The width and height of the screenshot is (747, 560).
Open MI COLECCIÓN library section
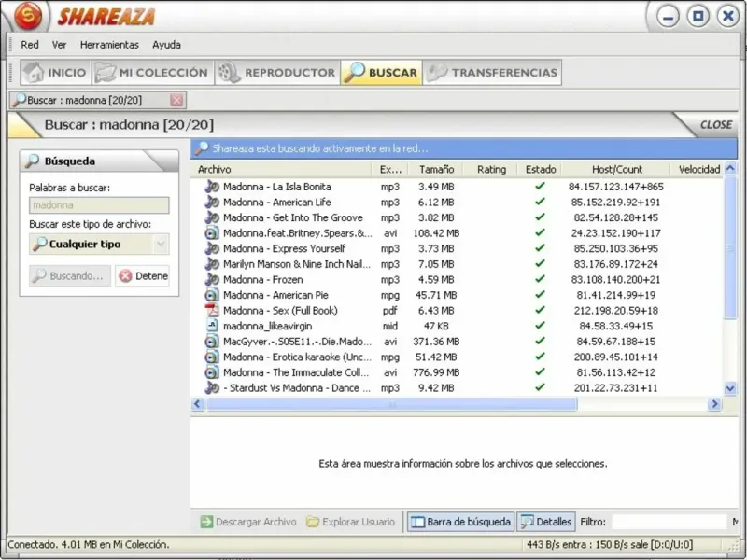coord(152,73)
